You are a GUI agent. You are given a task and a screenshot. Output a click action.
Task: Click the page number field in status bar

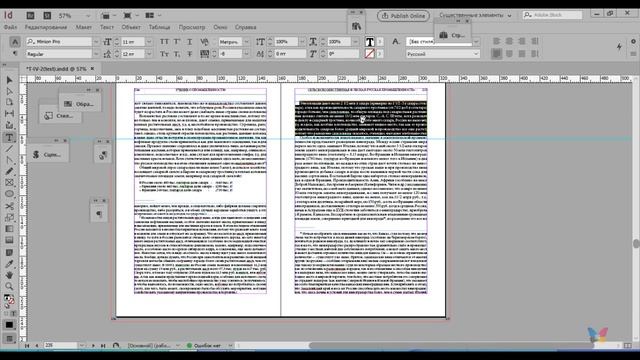[60, 346]
